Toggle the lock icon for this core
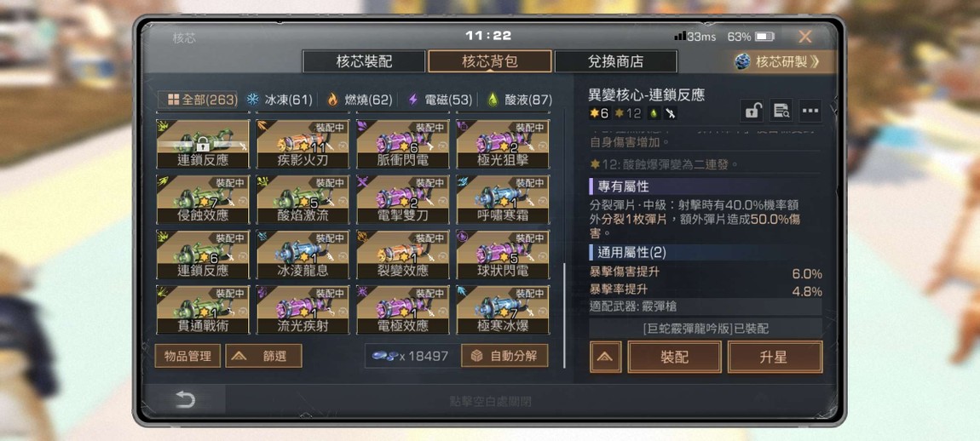This screenshot has width=980, height=441. tap(752, 112)
